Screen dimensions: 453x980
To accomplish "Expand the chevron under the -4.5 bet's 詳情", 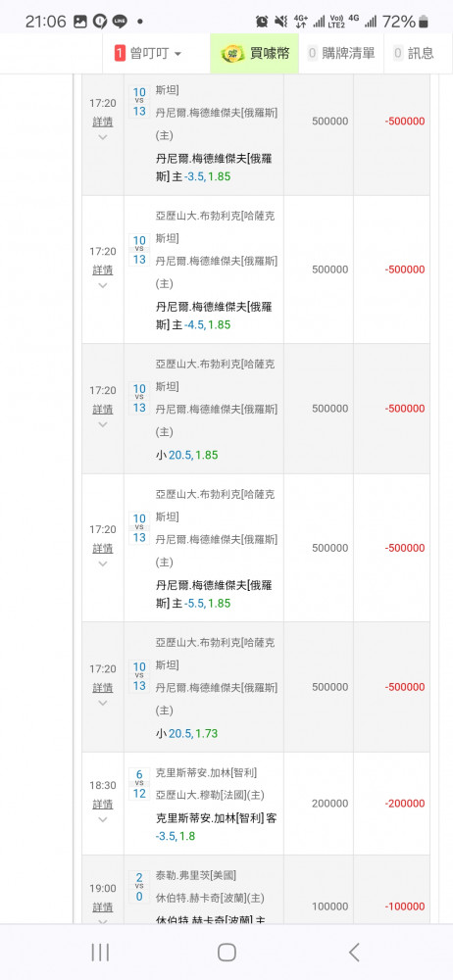I will click(x=103, y=285).
